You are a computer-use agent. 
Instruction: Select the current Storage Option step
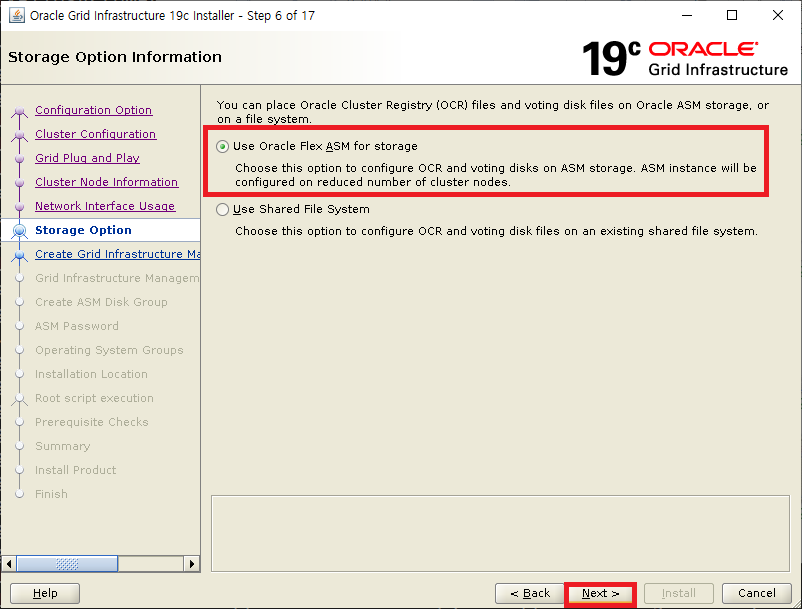[x=83, y=230]
